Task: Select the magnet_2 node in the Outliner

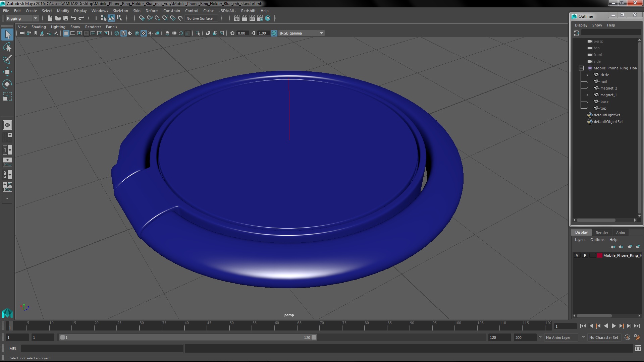Action: coord(608,88)
